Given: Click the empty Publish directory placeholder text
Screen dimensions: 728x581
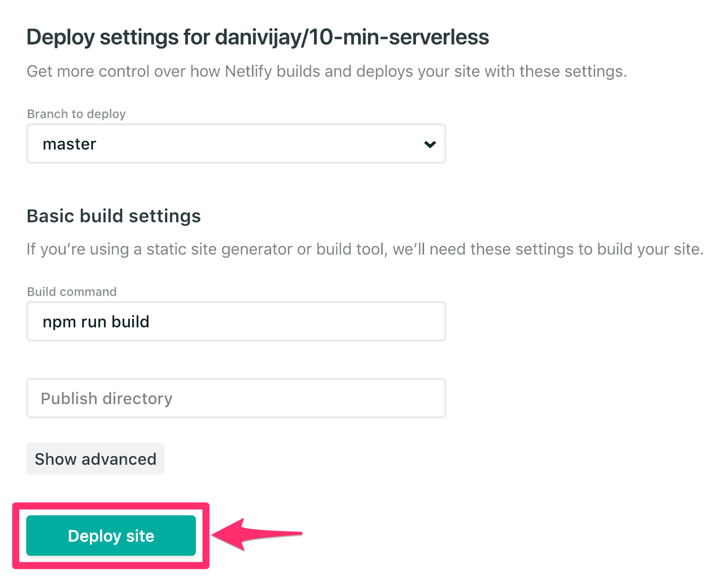Looking at the screenshot, I should [106, 398].
